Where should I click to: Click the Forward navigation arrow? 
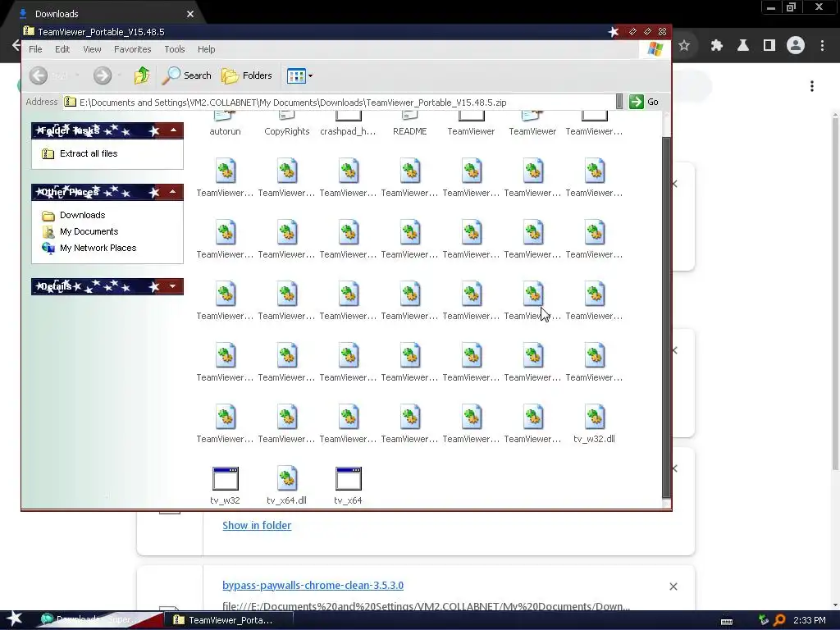coord(103,75)
